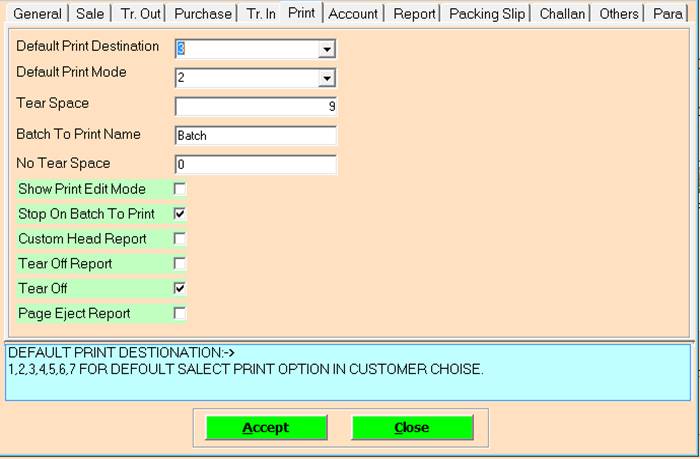This screenshot has width=700, height=459.
Task: Switch to the General tab
Action: point(36,14)
